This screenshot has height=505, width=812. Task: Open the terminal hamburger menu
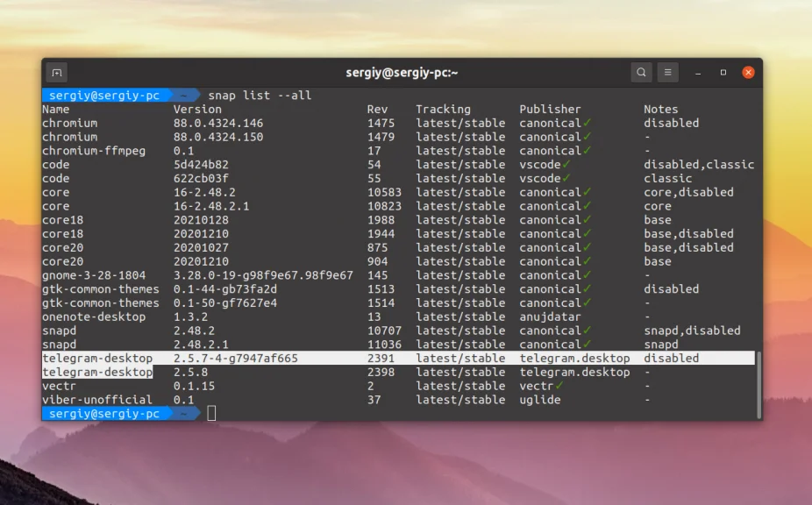(x=668, y=72)
